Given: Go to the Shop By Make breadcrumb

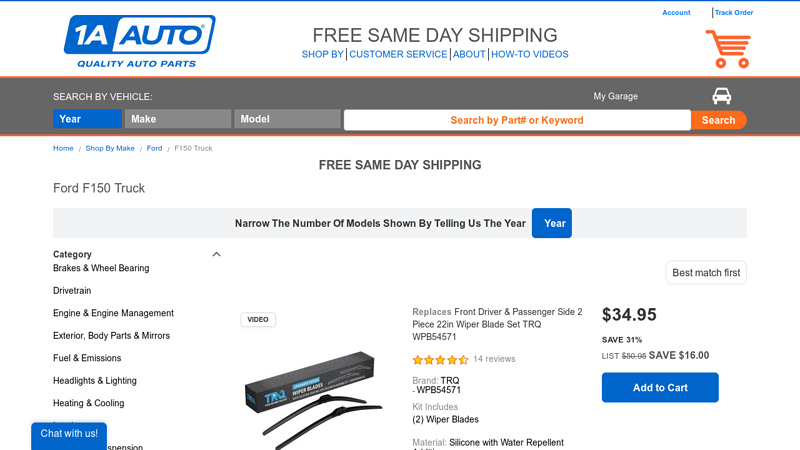Looking at the screenshot, I should [110, 148].
